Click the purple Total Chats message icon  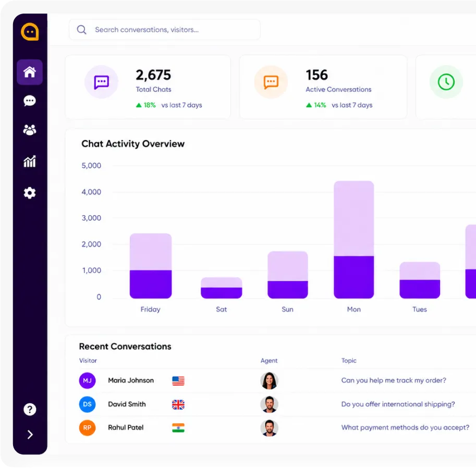[101, 82]
